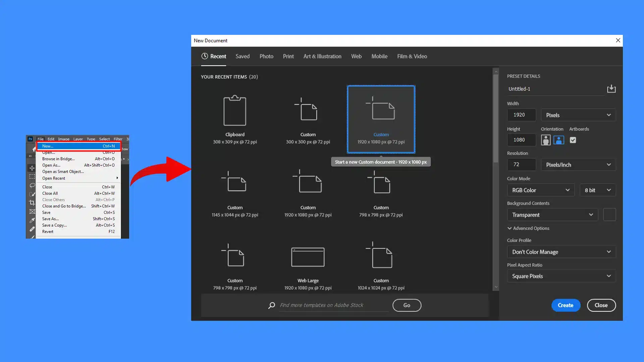This screenshot has height=362, width=644.
Task: Click the magnifier icon in Adobe Stock search
Action: tap(272, 305)
